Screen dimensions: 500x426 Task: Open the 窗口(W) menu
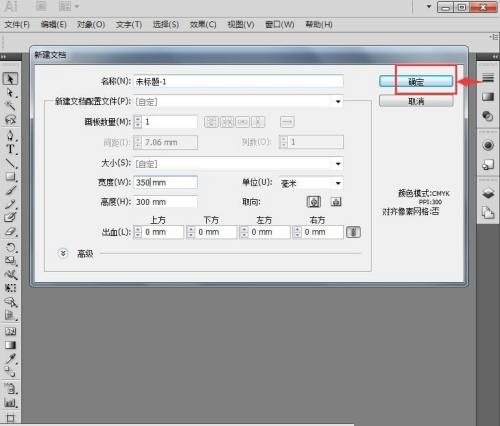coord(279,24)
